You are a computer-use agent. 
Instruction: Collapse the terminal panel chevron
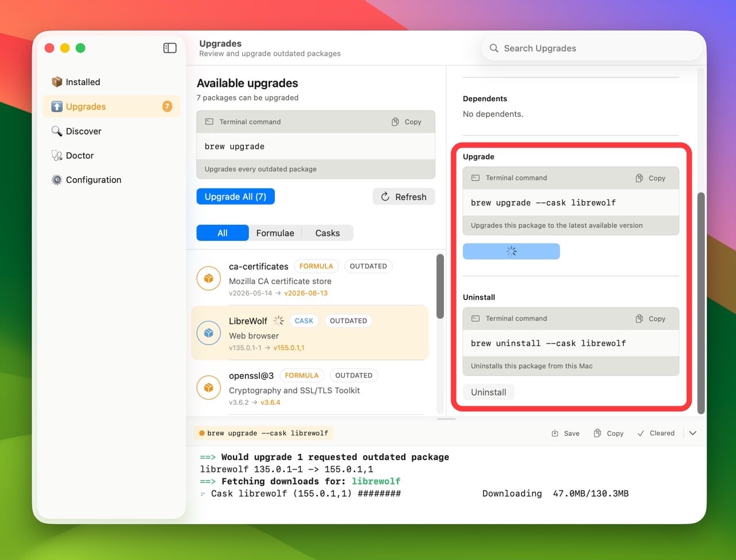pyautogui.click(x=693, y=434)
